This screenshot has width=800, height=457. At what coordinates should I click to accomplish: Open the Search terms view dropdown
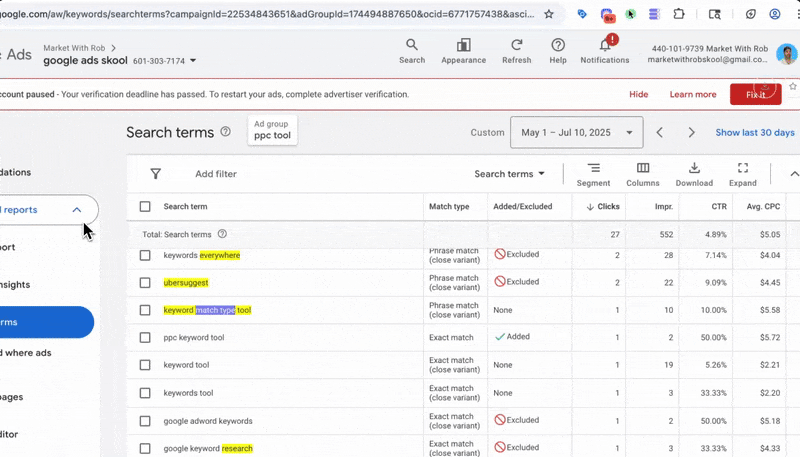pos(509,174)
